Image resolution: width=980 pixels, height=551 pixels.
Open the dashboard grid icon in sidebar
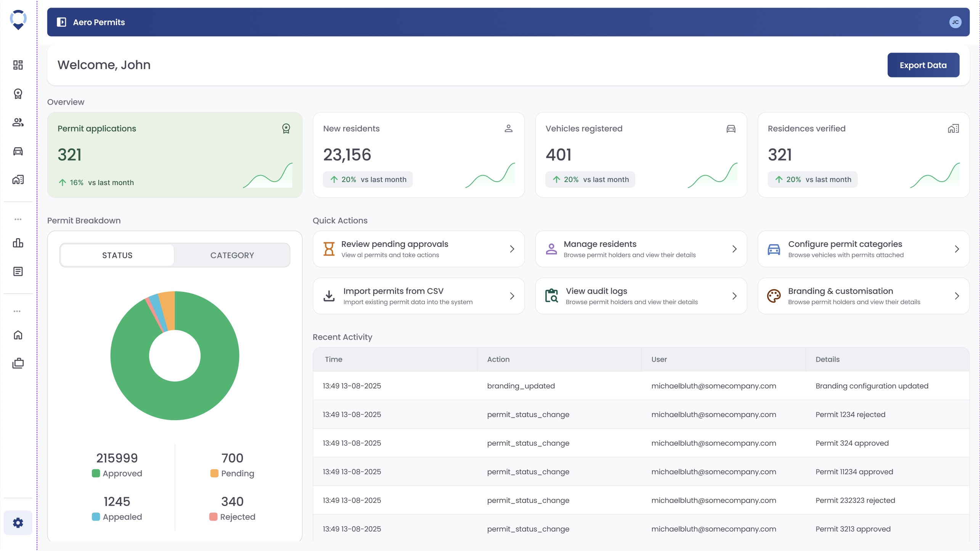point(18,65)
